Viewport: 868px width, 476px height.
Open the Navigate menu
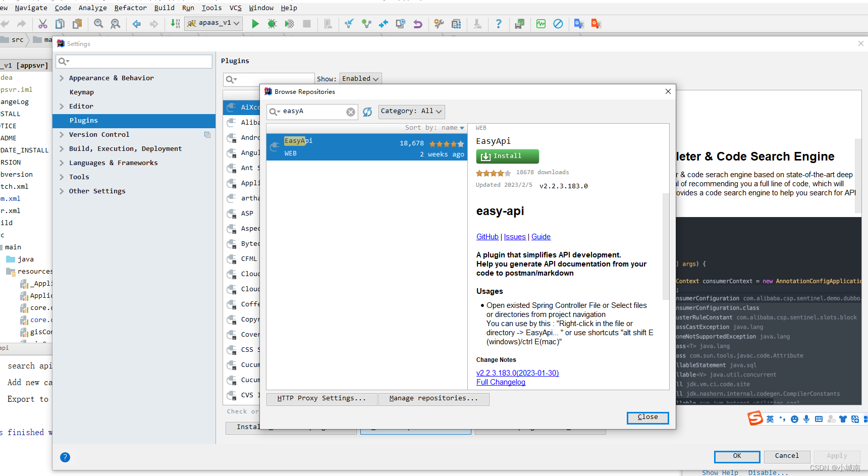coord(31,8)
